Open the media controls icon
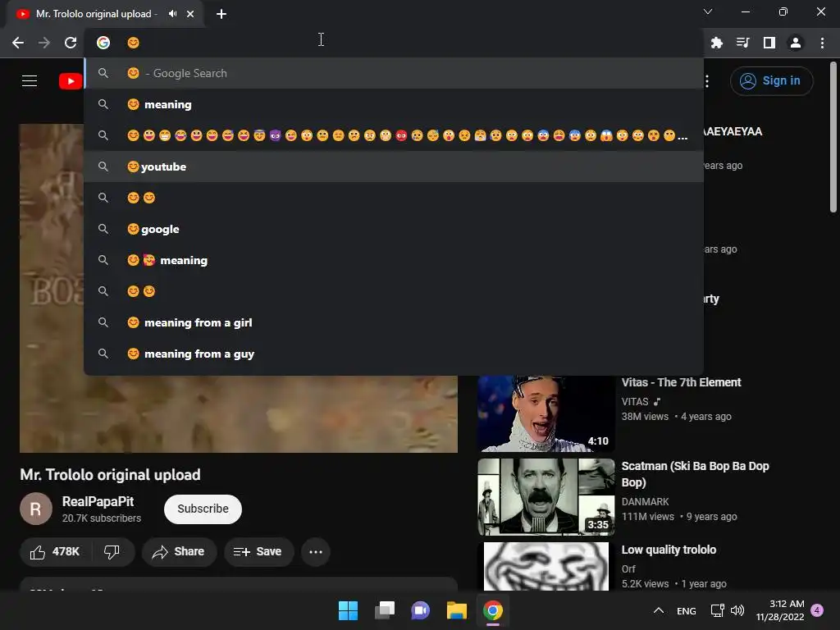This screenshot has width=840, height=630. click(x=743, y=43)
